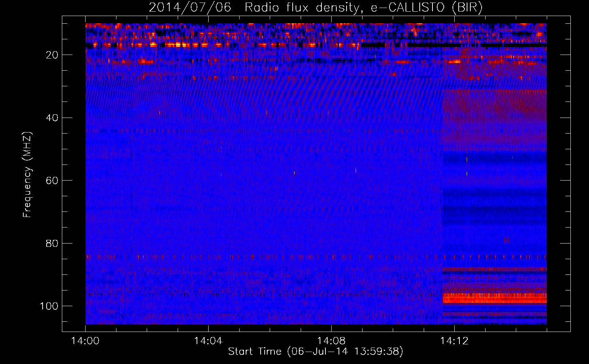Click the bright red-orange band near 98 MHz
The height and width of the screenshot is (364, 589).
click(x=494, y=298)
